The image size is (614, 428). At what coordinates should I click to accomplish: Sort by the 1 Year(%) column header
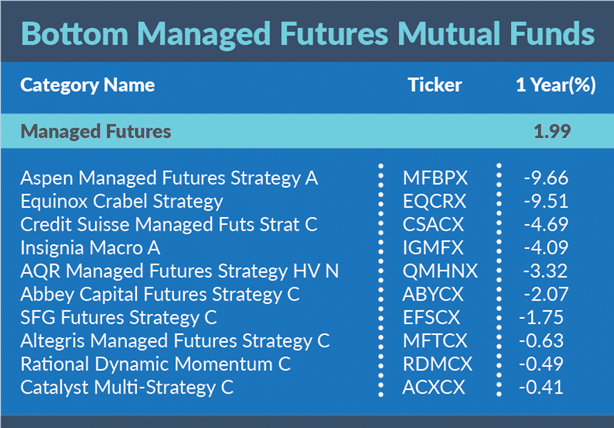point(555,85)
